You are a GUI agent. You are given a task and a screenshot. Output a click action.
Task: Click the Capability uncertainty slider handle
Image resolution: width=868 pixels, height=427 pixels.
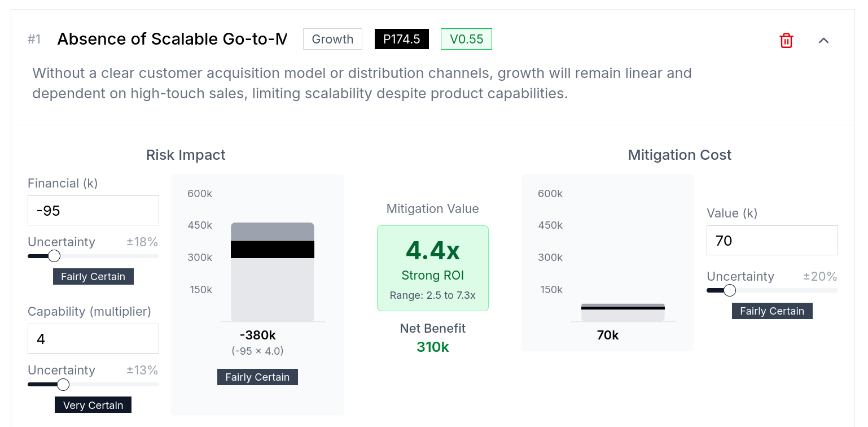point(63,384)
